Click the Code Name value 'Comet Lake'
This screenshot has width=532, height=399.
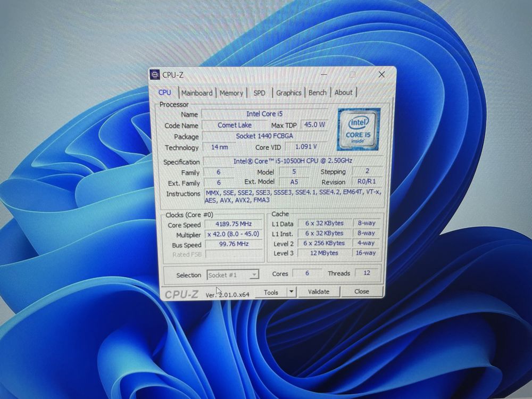coord(235,125)
